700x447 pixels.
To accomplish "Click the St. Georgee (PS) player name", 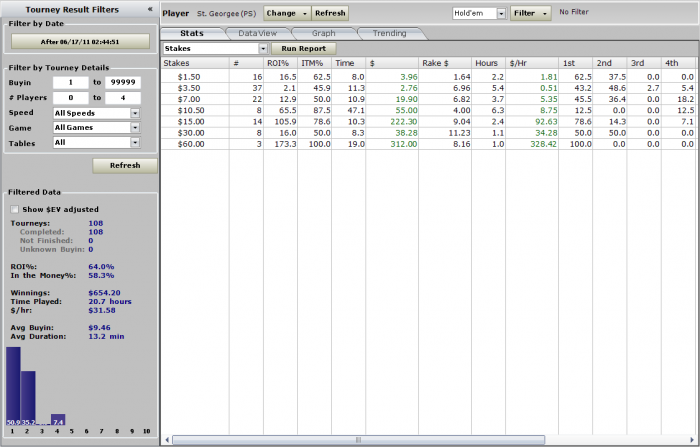I will click(227, 13).
